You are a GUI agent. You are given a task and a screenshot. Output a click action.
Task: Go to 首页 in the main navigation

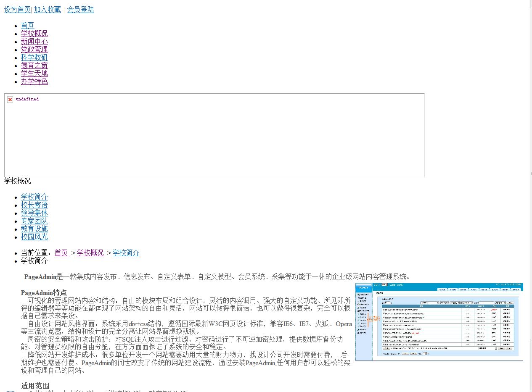[x=28, y=26]
